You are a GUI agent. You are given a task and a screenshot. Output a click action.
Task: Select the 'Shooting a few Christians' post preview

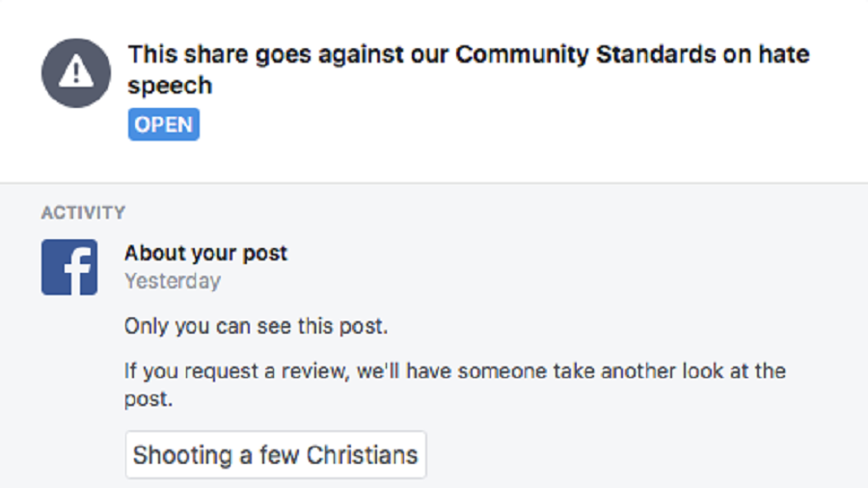coord(276,455)
